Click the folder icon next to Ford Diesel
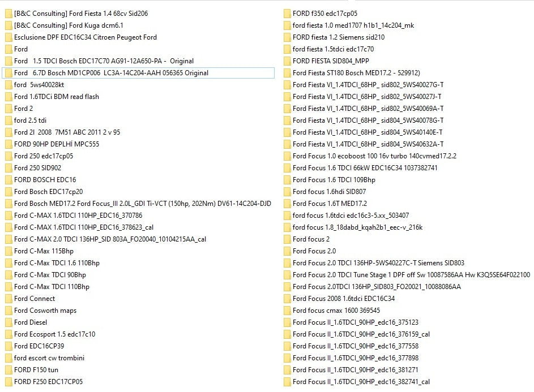 point(8,322)
